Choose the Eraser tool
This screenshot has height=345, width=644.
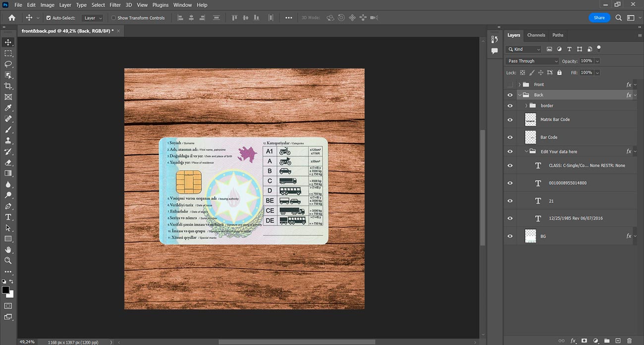tap(8, 162)
